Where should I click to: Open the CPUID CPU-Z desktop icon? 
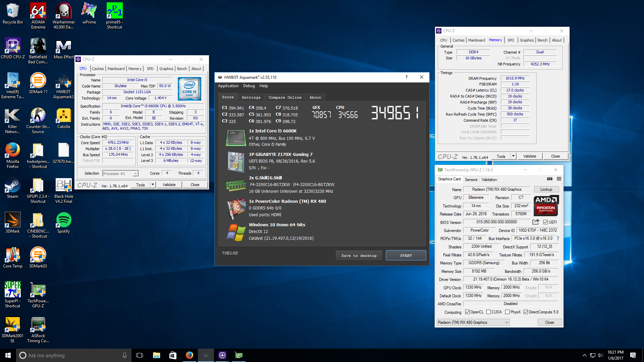[x=13, y=48]
